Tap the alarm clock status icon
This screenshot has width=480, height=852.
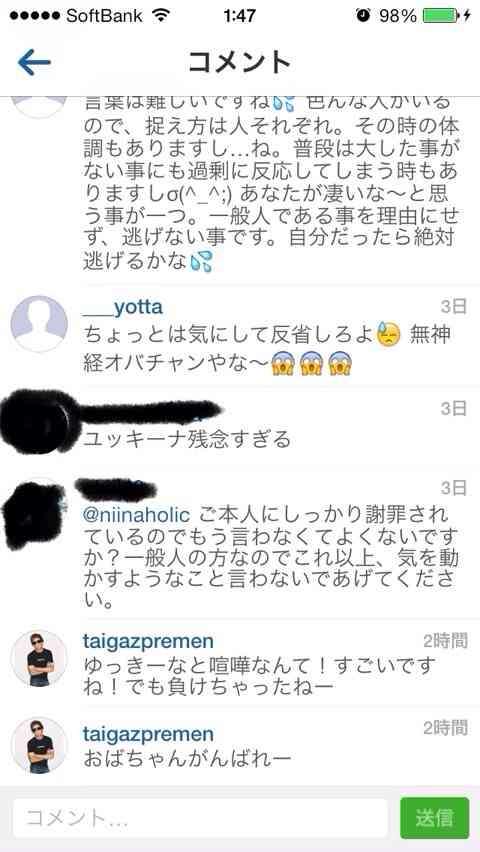[x=363, y=15]
